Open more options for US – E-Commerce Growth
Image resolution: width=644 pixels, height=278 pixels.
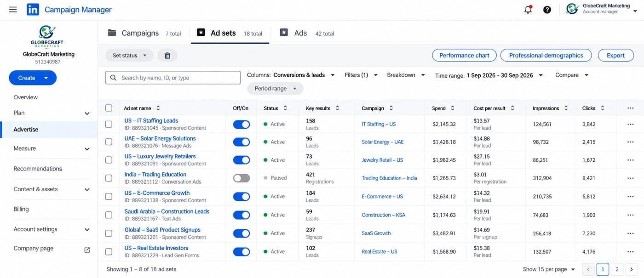(630, 196)
